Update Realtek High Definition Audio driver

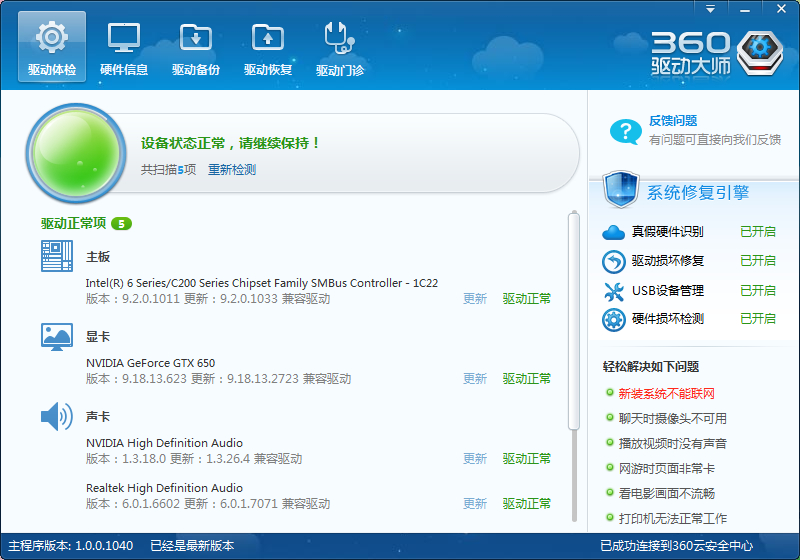pos(474,503)
